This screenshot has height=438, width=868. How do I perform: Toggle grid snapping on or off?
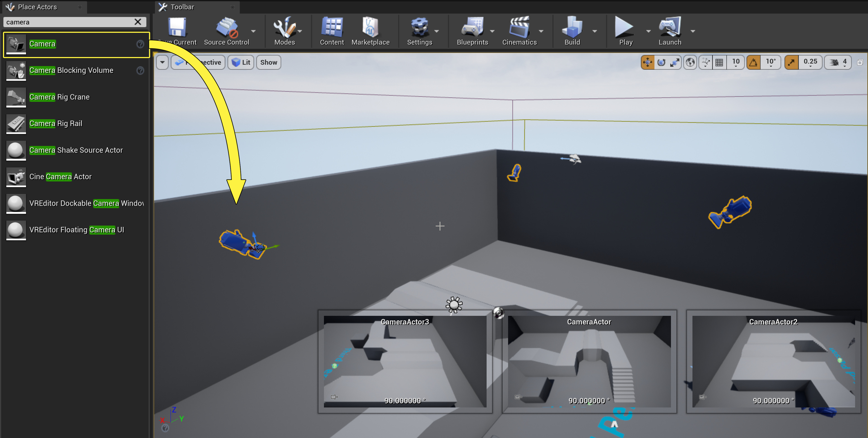tap(719, 62)
